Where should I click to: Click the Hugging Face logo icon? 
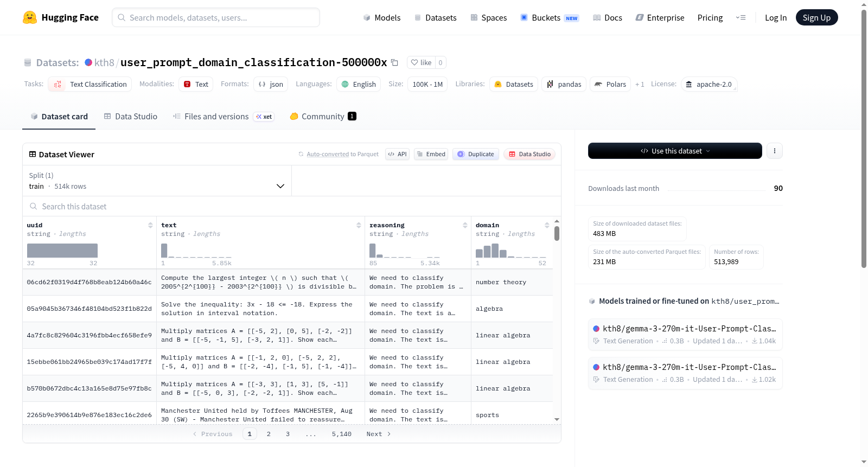(x=30, y=17)
